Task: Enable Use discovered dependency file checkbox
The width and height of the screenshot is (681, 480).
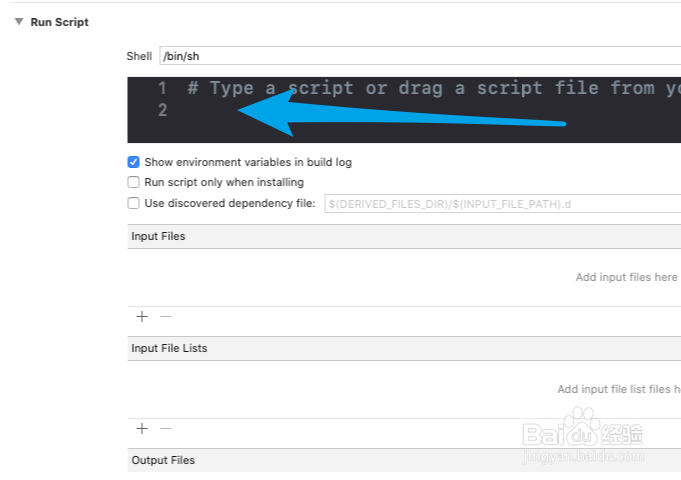Action: 134,203
